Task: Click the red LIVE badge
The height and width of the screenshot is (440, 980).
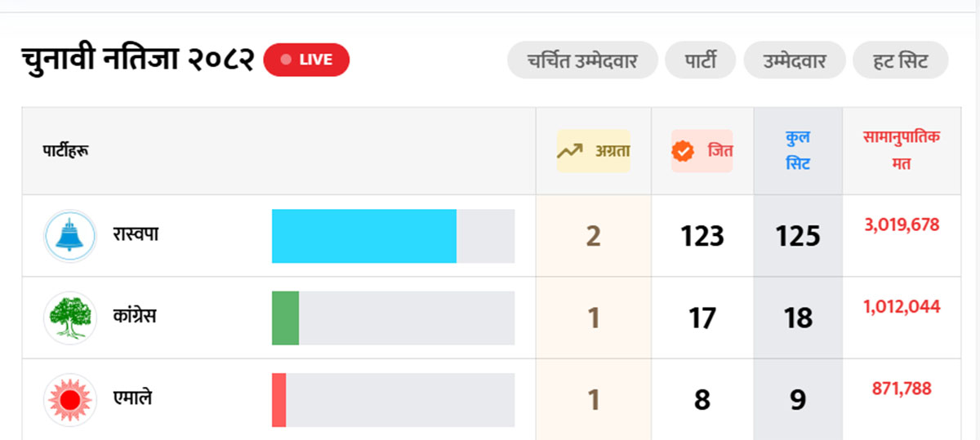Action: (x=306, y=60)
